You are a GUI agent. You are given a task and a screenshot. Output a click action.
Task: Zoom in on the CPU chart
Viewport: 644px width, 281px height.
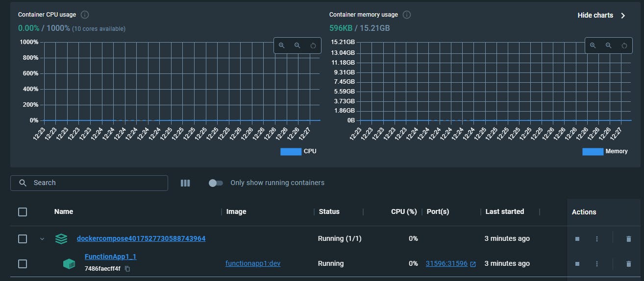282,46
